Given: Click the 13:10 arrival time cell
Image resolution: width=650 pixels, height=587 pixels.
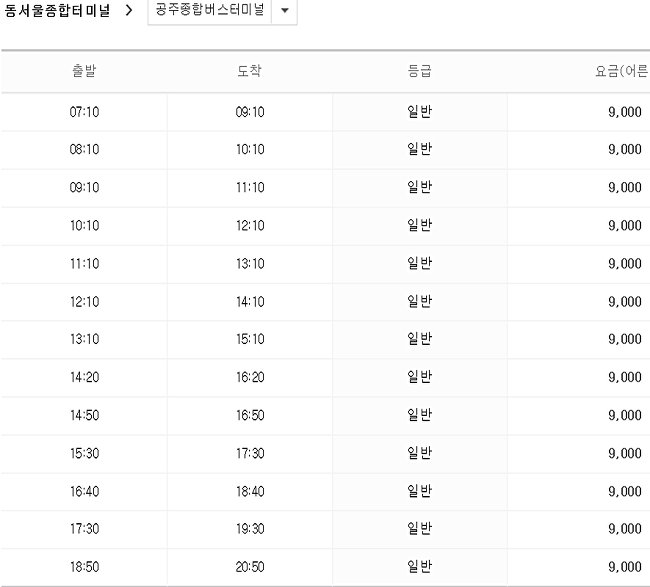Looking at the screenshot, I should coord(250,264).
